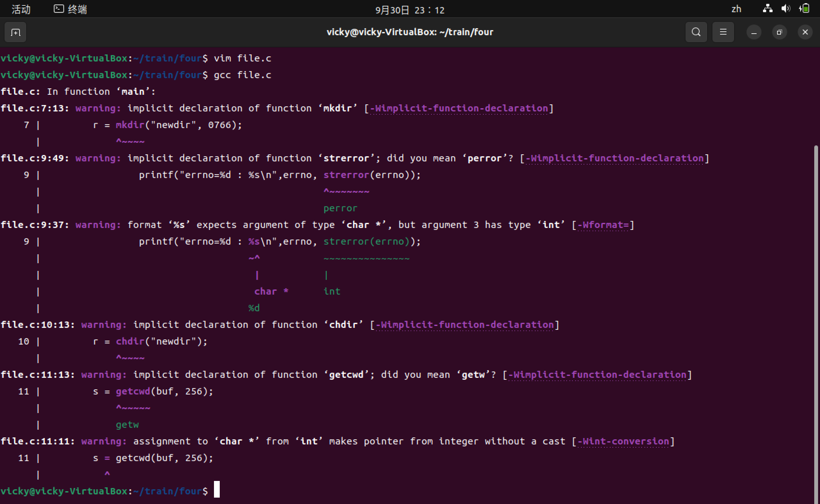Screen dimensions: 820x504
Task: Restore the terminal window size
Action: point(779,32)
